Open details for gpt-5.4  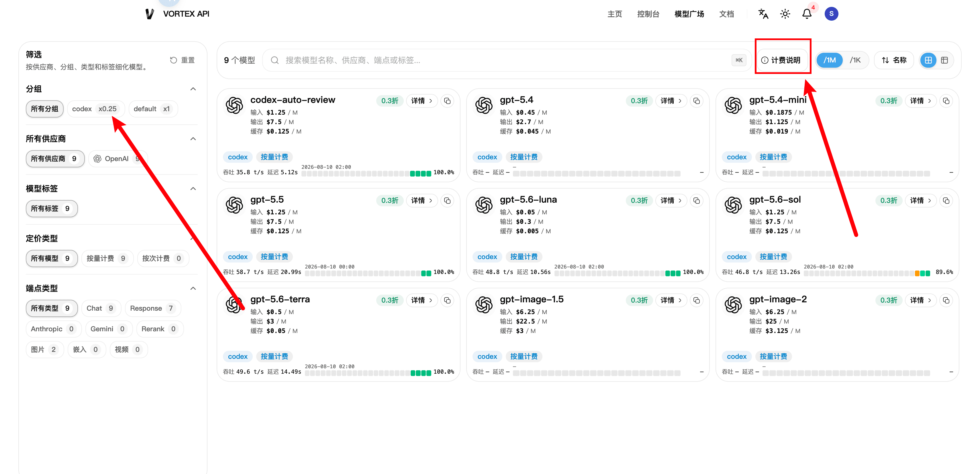click(x=671, y=101)
